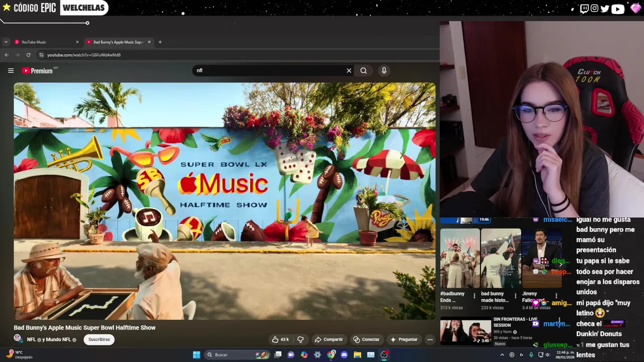Open File Explorer from the taskbar

357,355
